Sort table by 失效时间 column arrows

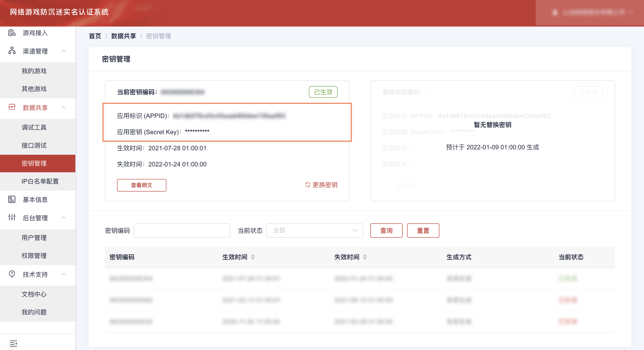tap(365, 257)
